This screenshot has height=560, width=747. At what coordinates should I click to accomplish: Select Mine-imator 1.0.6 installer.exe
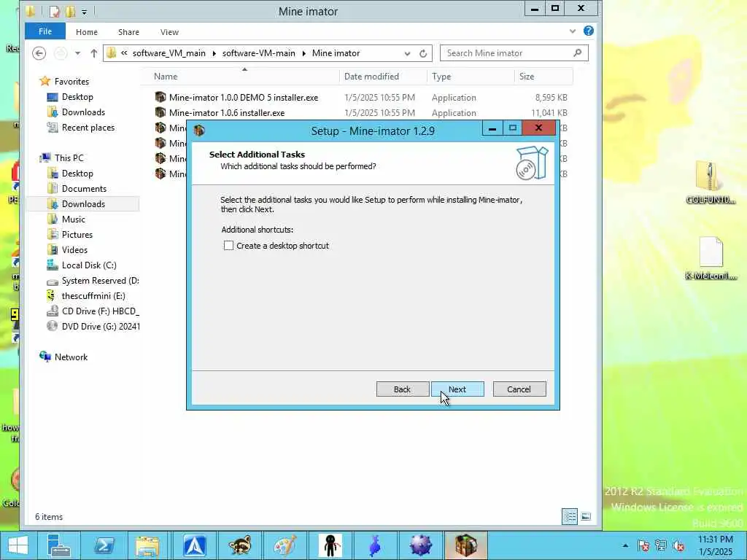tap(227, 113)
